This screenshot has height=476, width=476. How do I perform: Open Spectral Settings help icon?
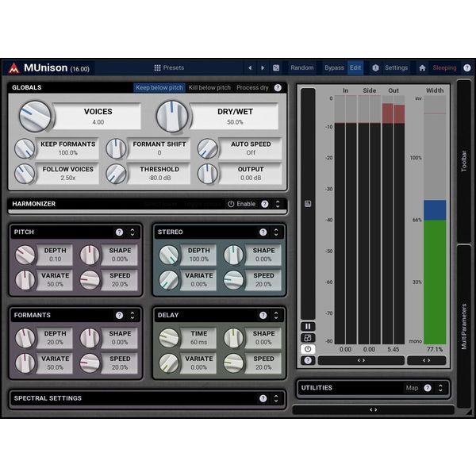(263, 398)
